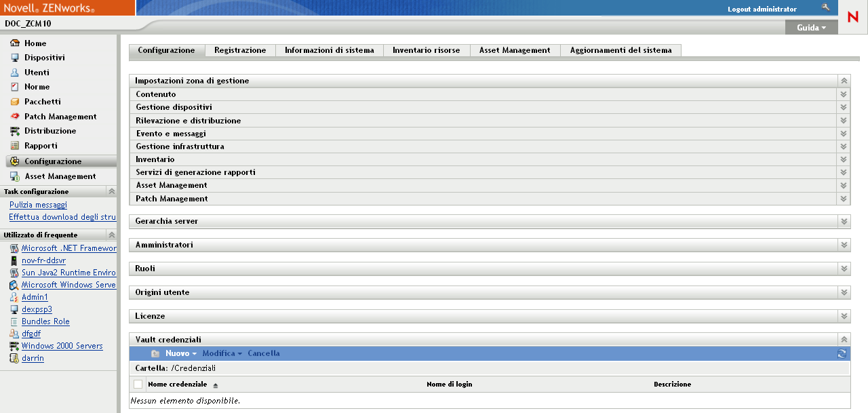Switch to the Registrazione tab
The height and width of the screenshot is (413, 868).
pyautogui.click(x=242, y=50)
